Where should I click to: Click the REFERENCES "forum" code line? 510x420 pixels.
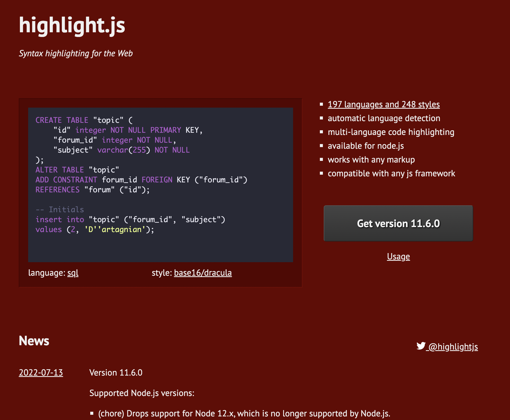(92, 190)
